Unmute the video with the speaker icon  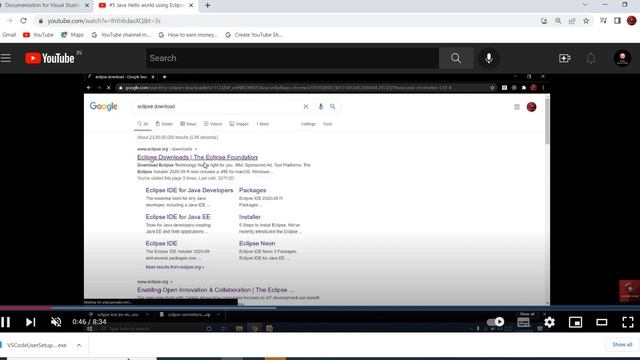56,322
